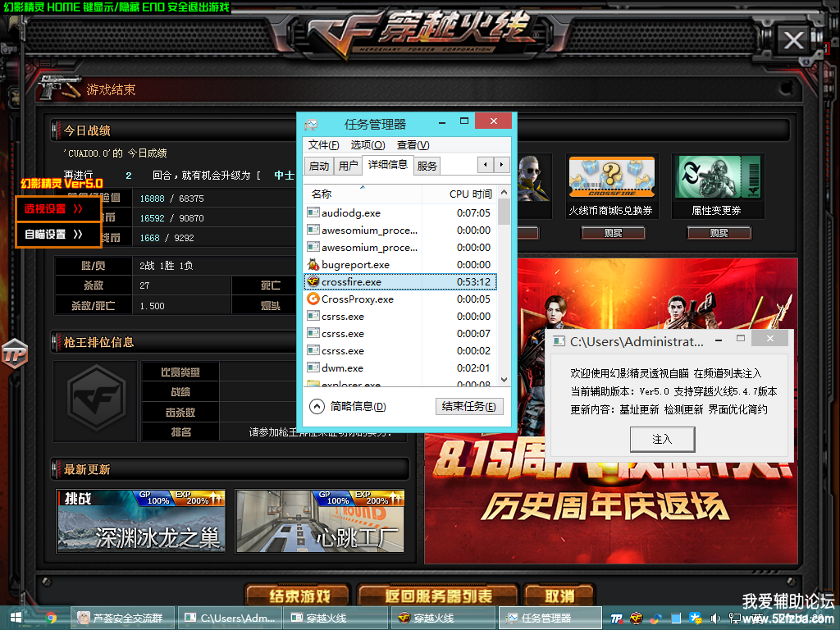Viewport: 840px width, 630px height.
Task: Launch Chrome from the taskbar
Action: 52,618
